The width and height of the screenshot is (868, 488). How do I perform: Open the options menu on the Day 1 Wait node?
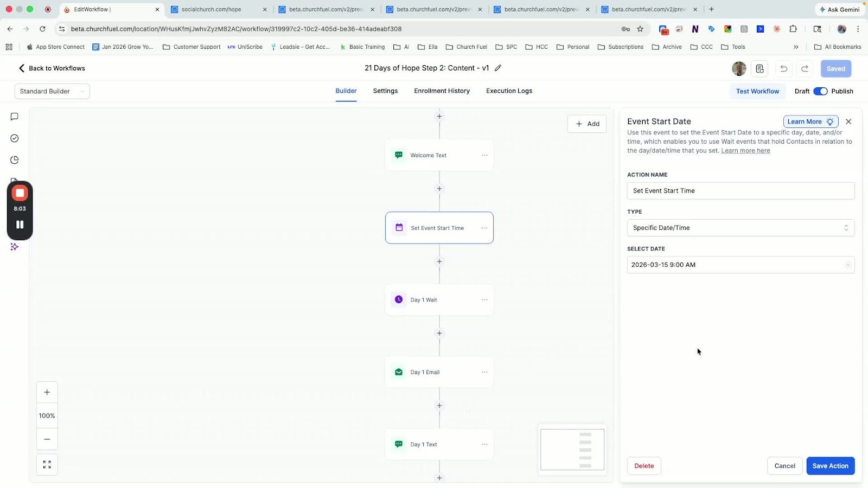tap(484, 300)
